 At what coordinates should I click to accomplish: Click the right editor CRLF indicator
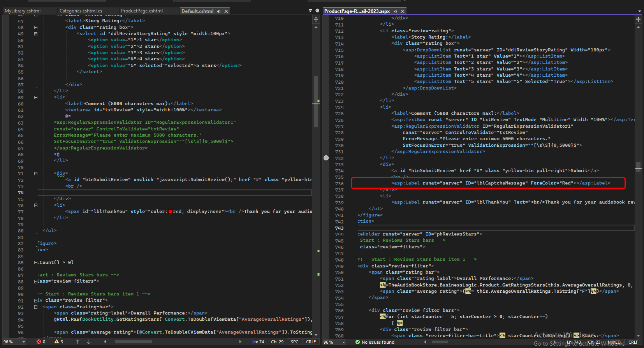633,342
